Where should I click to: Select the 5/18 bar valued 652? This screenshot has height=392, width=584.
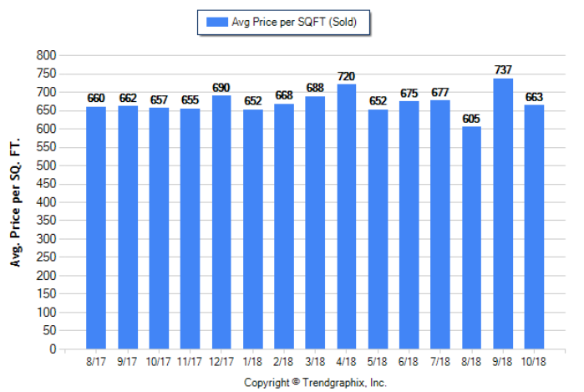(x=378, y=229)
